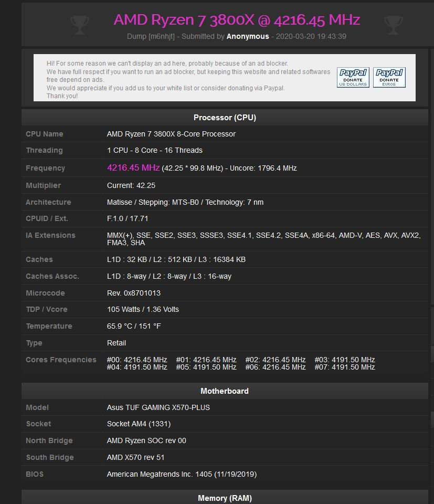This screenshot has width=434, height=504.
Task: Donate via PayPal in Euros
Action: (389, 78)
